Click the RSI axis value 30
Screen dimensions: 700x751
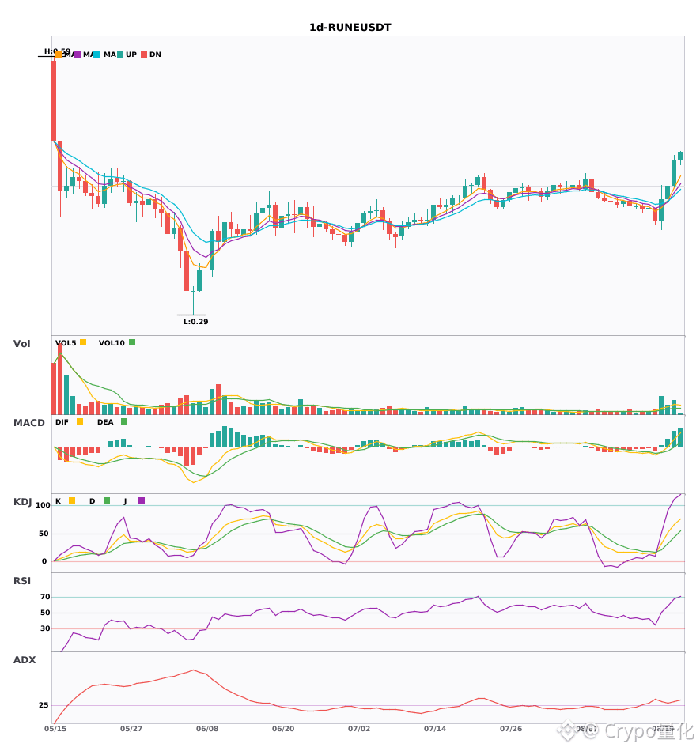[x=45, y=628]
